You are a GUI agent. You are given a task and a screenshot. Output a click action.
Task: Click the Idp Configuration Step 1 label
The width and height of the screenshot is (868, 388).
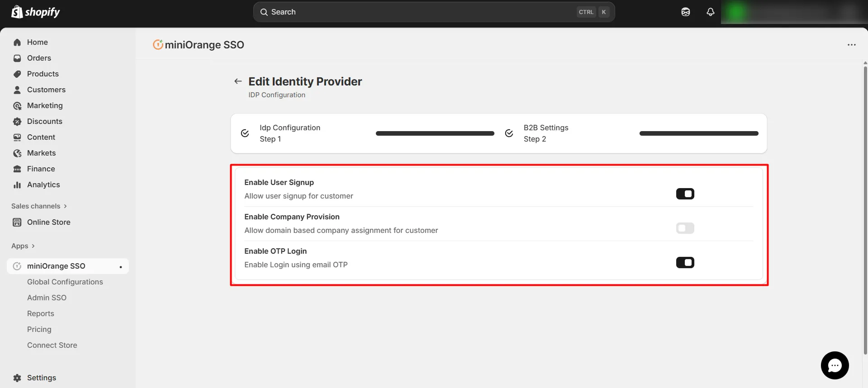pos(290,133)
